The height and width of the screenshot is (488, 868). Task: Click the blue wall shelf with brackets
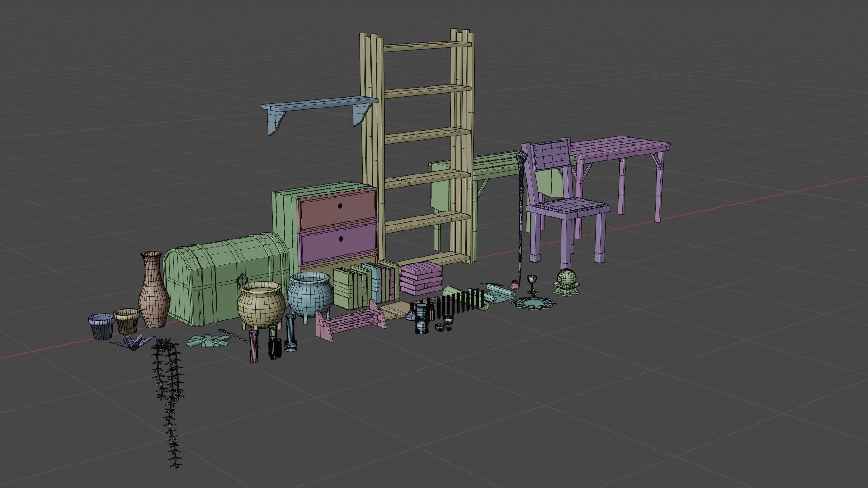point(316,104)
